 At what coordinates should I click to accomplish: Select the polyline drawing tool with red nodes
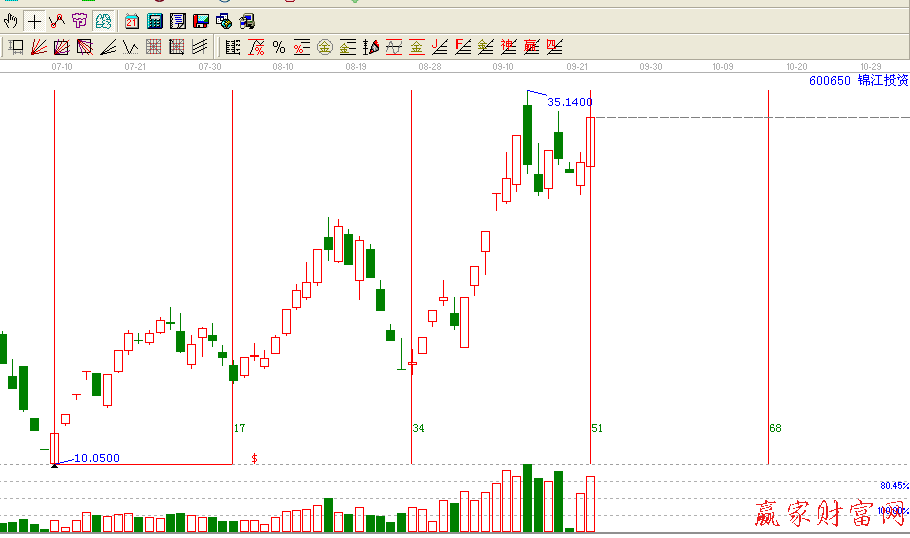[56, 21]
